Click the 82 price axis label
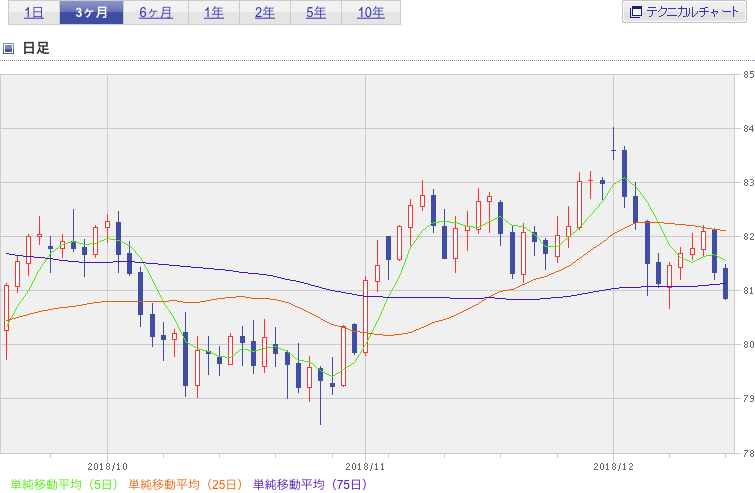755x493 pixels. click(x=748, y=237)
